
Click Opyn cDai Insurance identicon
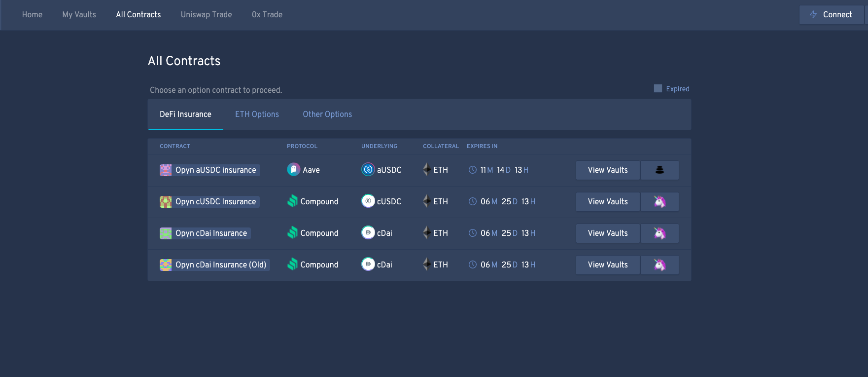click(x=166, y=233)
